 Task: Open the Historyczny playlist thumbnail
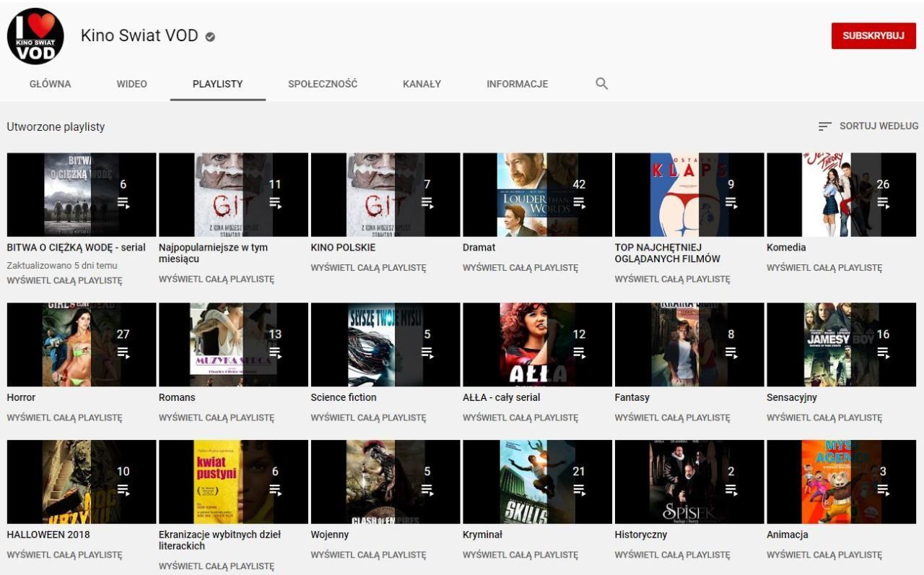pos(689,482)
